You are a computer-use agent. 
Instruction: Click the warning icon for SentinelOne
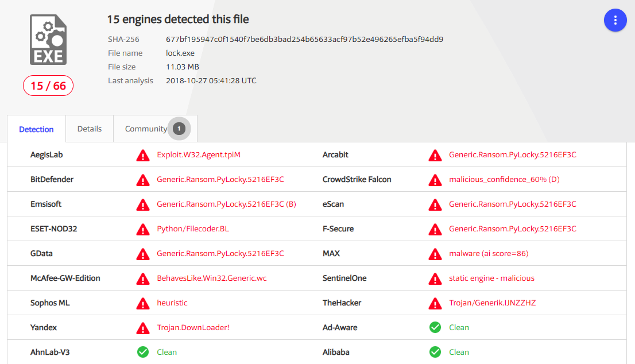pos(435,278)
